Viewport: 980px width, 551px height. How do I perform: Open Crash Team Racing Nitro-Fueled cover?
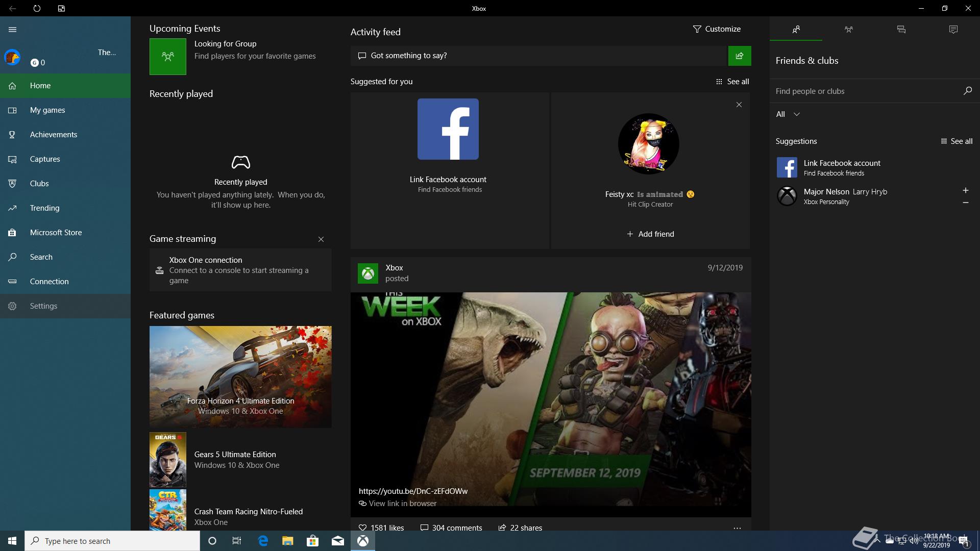[168, 510]
